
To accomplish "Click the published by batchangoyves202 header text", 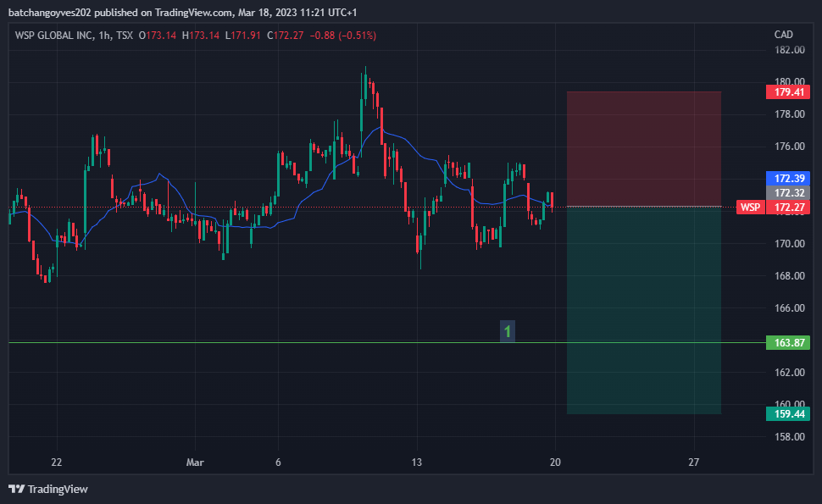I will 182,12.
